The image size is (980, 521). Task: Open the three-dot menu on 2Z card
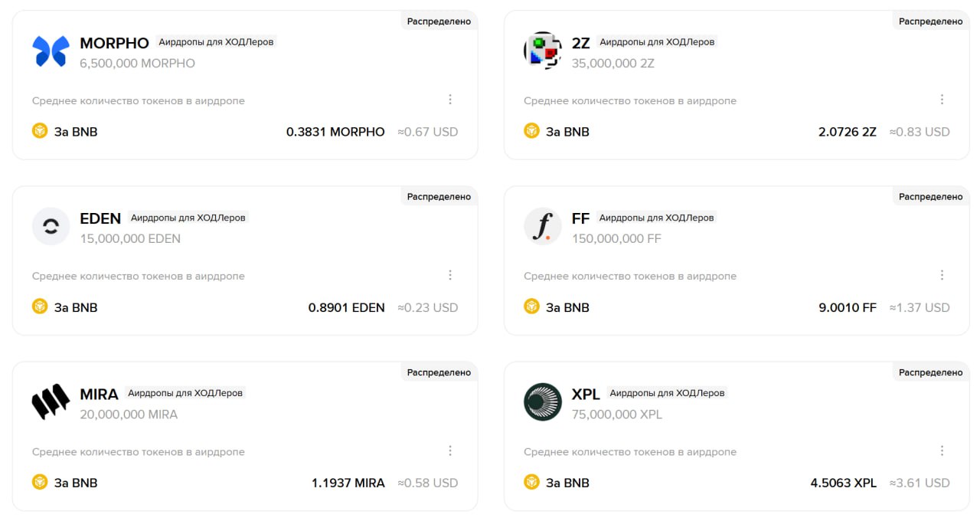pyautogui.click(x=942, y=100)
